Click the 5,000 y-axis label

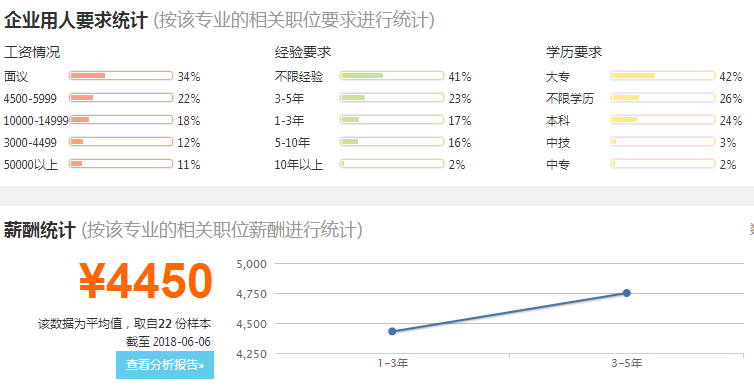click(251, 264)
